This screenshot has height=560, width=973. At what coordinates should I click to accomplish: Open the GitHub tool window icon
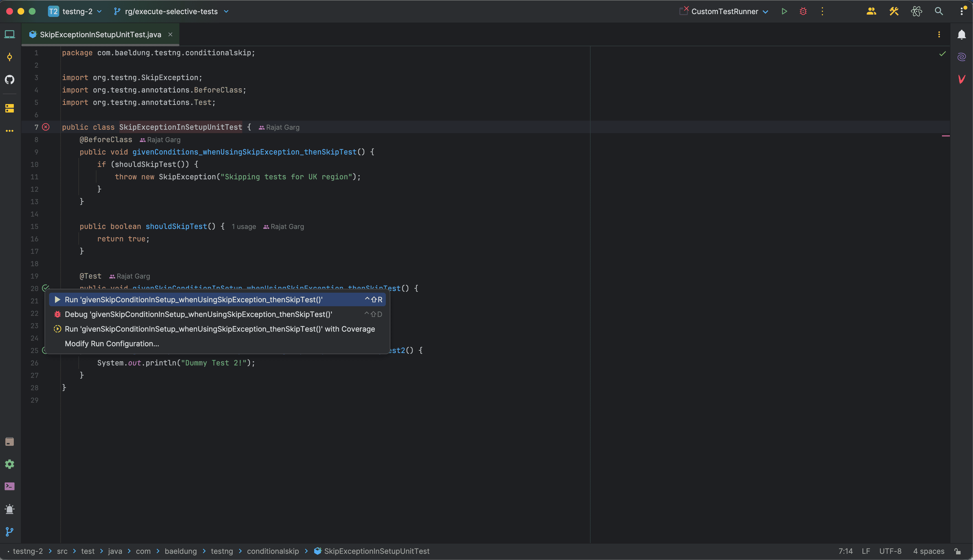pyautogui.click(x=10, y=80)
